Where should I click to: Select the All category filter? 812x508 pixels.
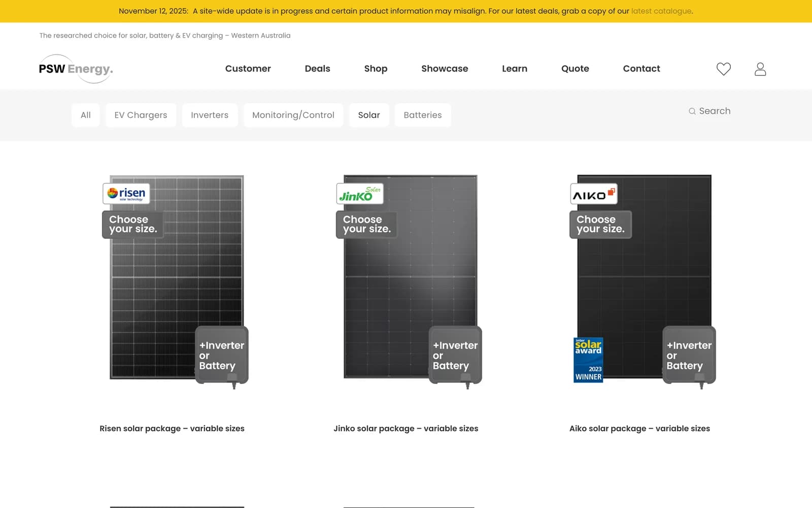[x=86, y=115]
